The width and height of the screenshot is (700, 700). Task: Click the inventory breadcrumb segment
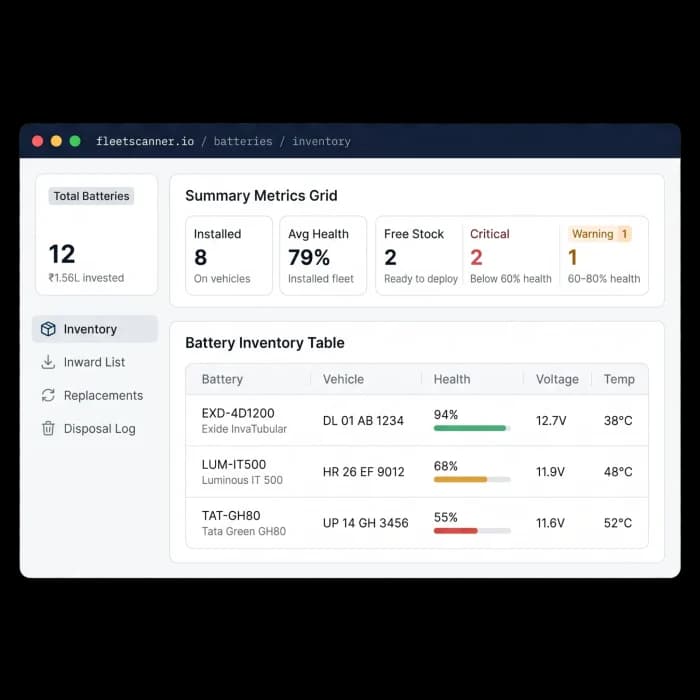click(321, 142)
